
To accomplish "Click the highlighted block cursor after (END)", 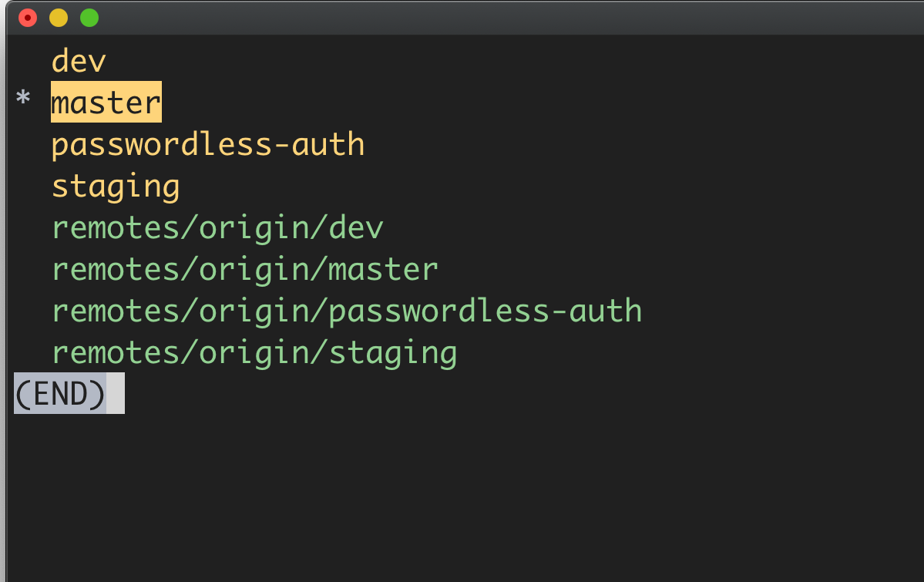I will point(114,393).
